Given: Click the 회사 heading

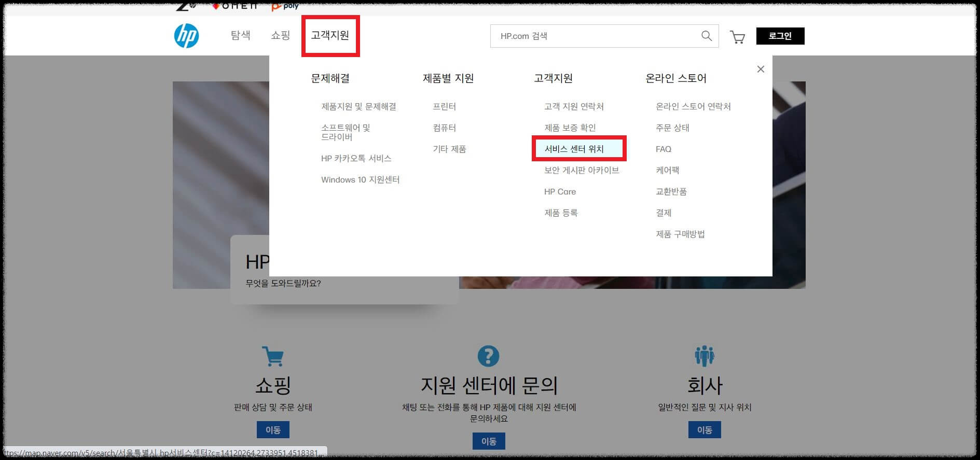Looking at the screenshot, I should pos(705,385).
